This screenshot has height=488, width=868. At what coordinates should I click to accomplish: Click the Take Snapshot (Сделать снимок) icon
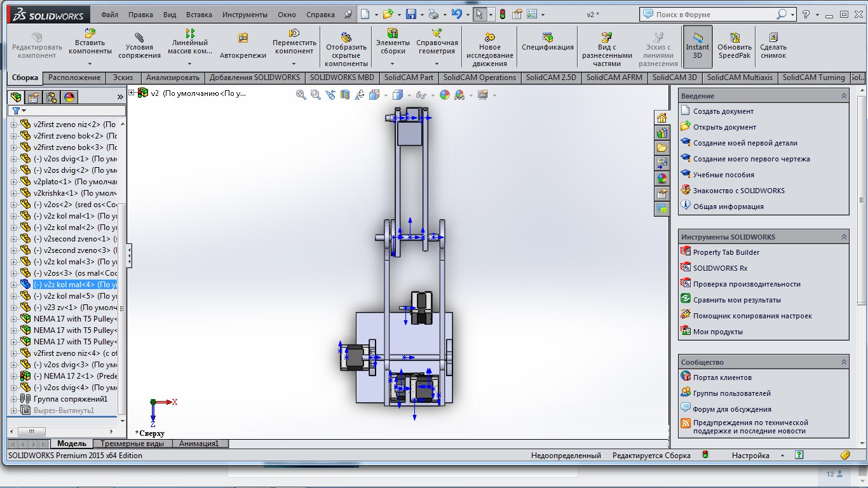tap(773, 37)
